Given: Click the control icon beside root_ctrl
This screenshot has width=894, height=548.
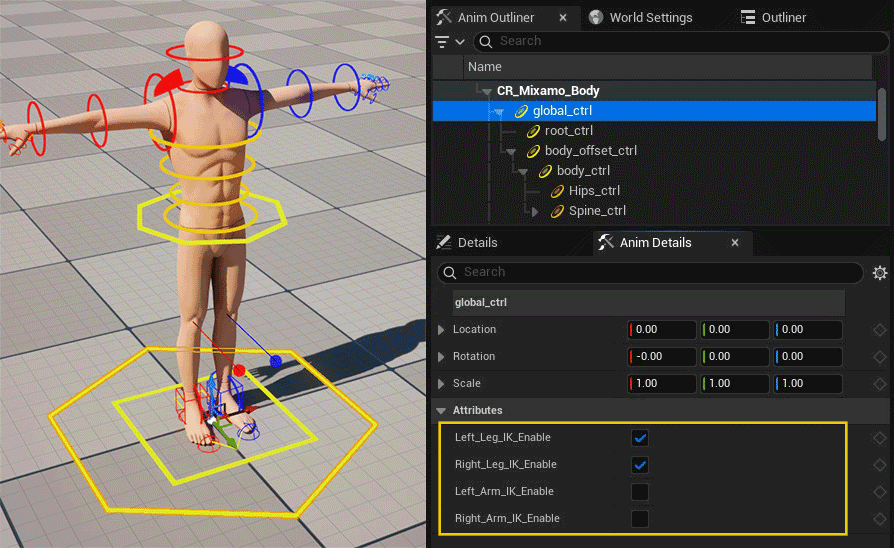Looking at the screenshot, I should pyautogui.click(x=533, y=131).
